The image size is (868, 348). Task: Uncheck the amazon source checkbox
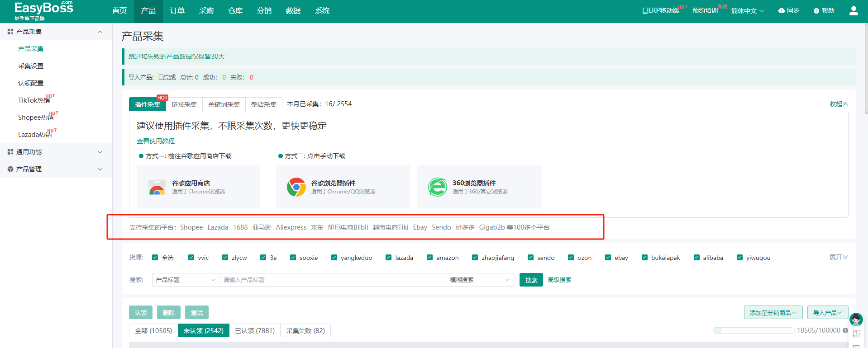tap(429, 258)
